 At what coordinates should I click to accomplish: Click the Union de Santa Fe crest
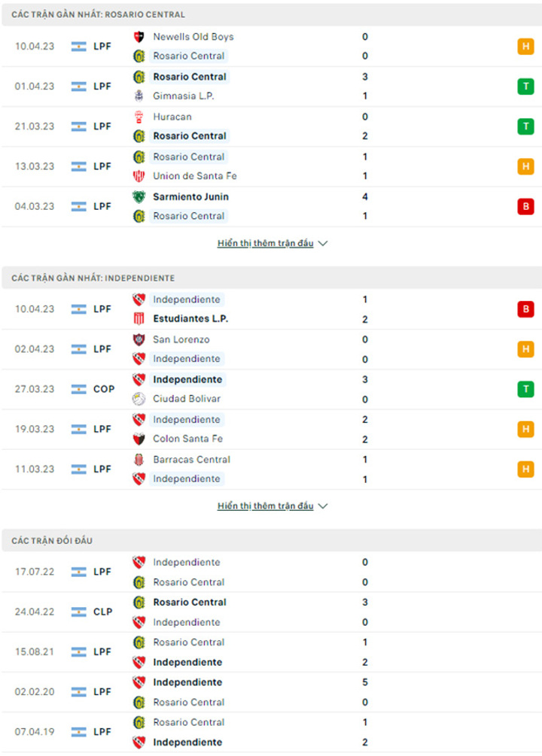click(x=139, y=176)
